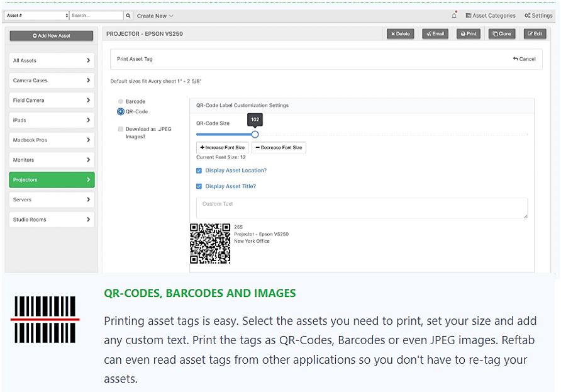Open the notifications bell
Screen dimensions: 561x392
pos(454,16)
